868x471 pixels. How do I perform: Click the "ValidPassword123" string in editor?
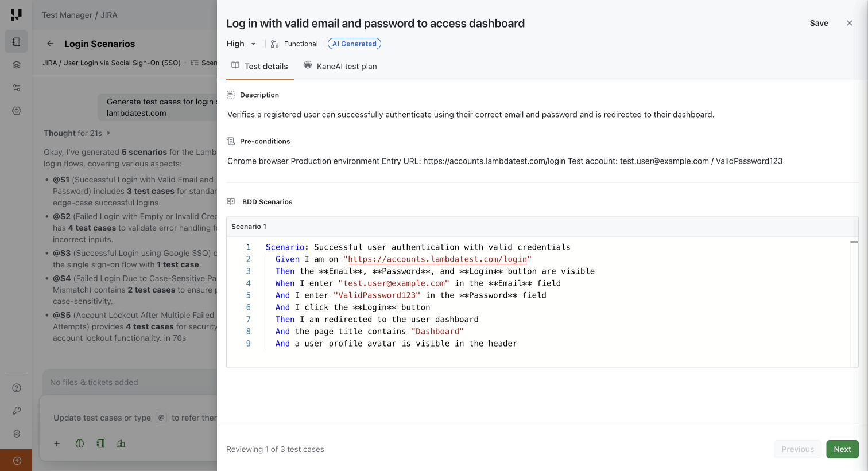point(377,295)
